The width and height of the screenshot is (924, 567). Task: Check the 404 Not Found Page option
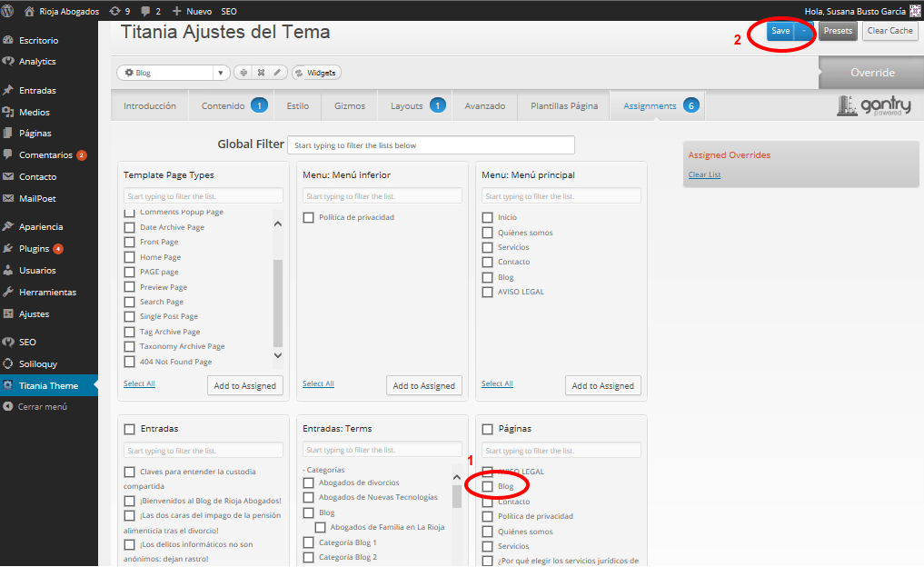pos(130,362)
